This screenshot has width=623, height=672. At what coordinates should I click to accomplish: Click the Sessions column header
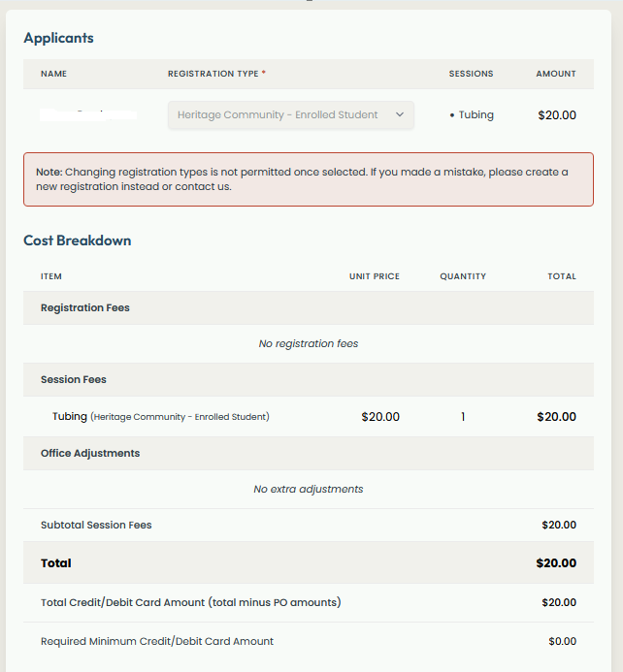tap(471, 74)
